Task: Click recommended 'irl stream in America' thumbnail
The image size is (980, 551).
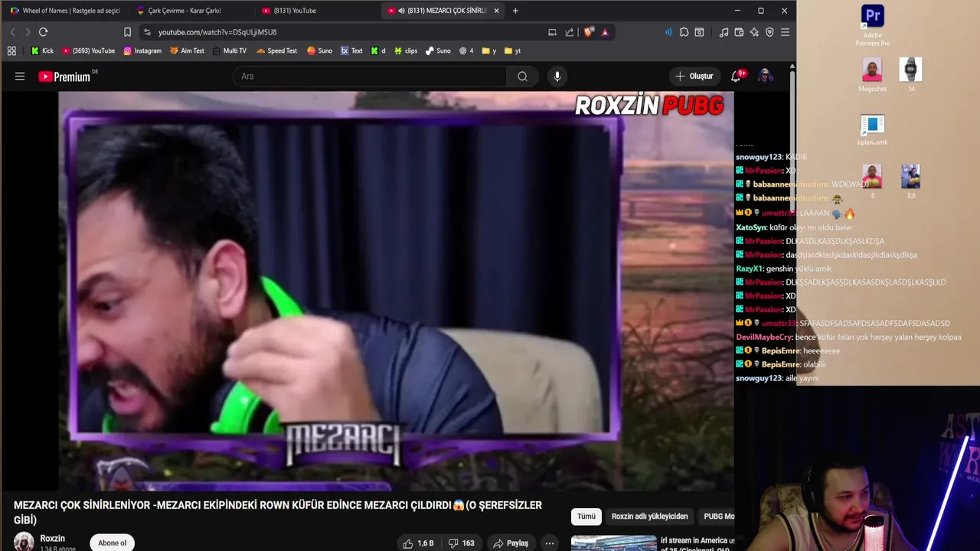Action: 613,543
